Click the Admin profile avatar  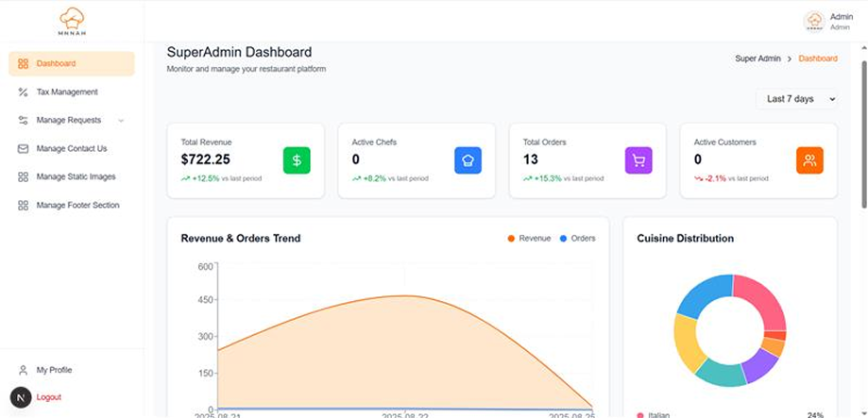813,21
